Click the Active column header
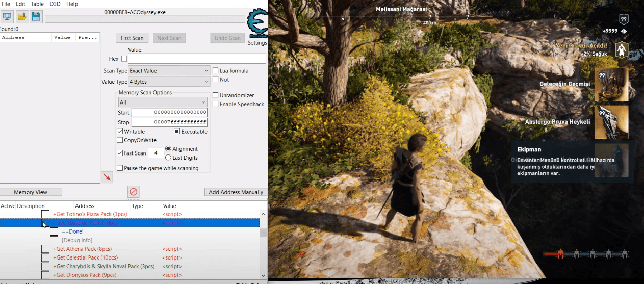This screenshot has width=644, height=284. tap(8, 206)
